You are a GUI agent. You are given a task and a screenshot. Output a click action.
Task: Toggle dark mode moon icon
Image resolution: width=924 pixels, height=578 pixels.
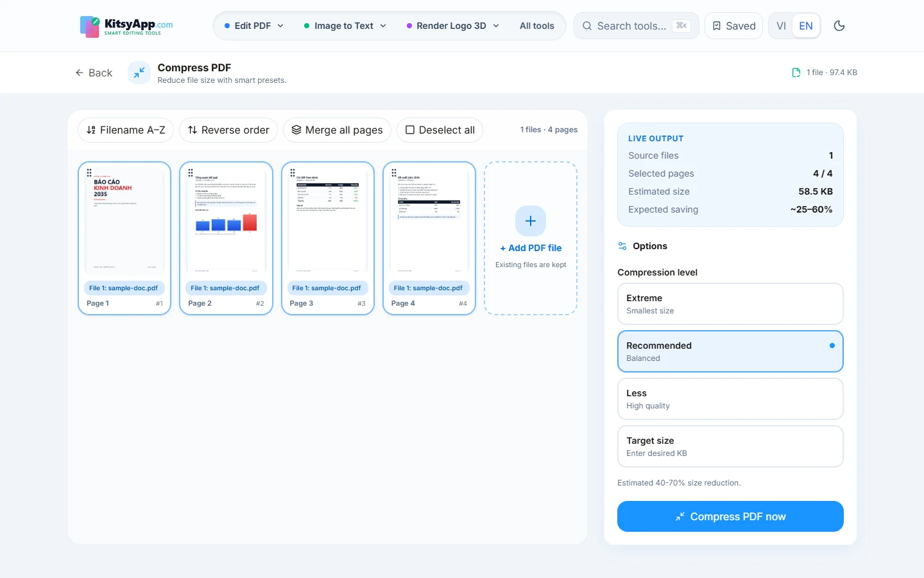click(839, 26)
